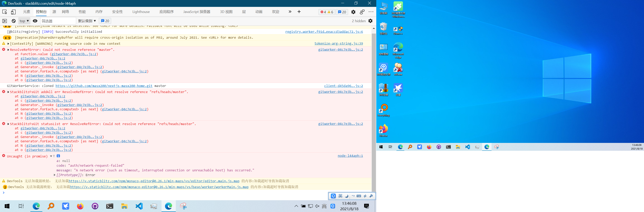Open DevTools main settings gear

(353, 12)
